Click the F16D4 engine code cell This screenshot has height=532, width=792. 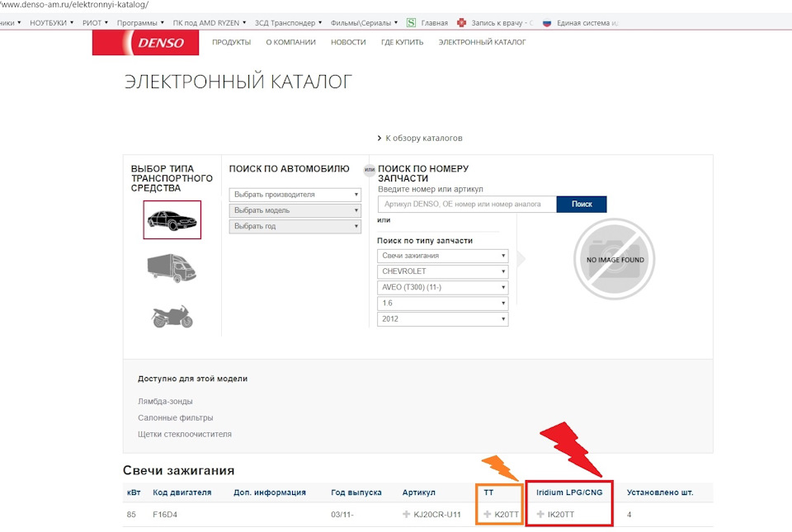(x=165, y=515)
